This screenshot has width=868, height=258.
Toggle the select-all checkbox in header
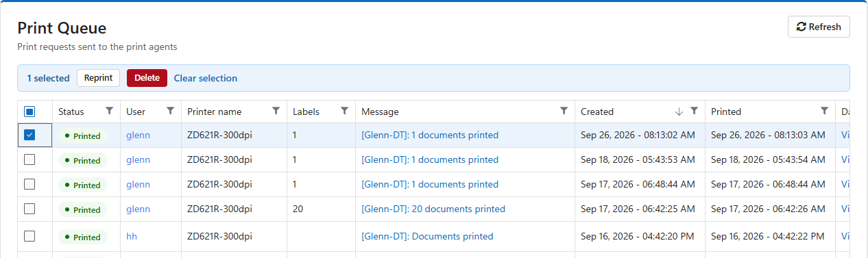[29, 112]
